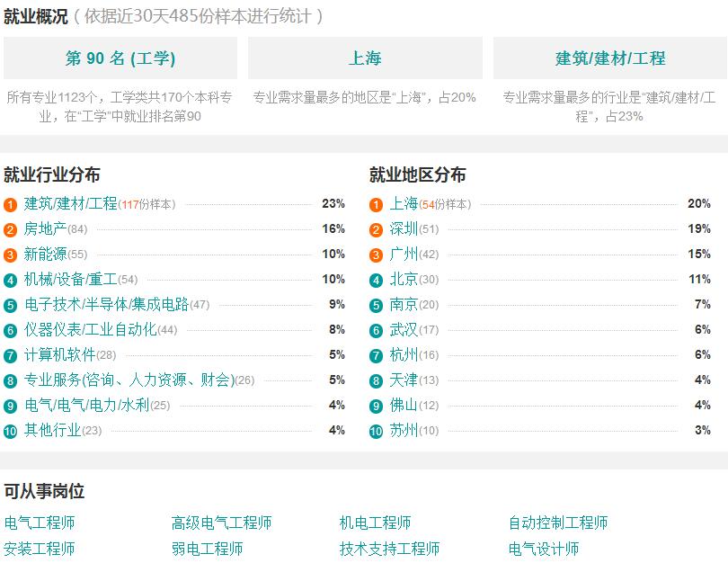Open 武汉 region link

tap(404, 329)
